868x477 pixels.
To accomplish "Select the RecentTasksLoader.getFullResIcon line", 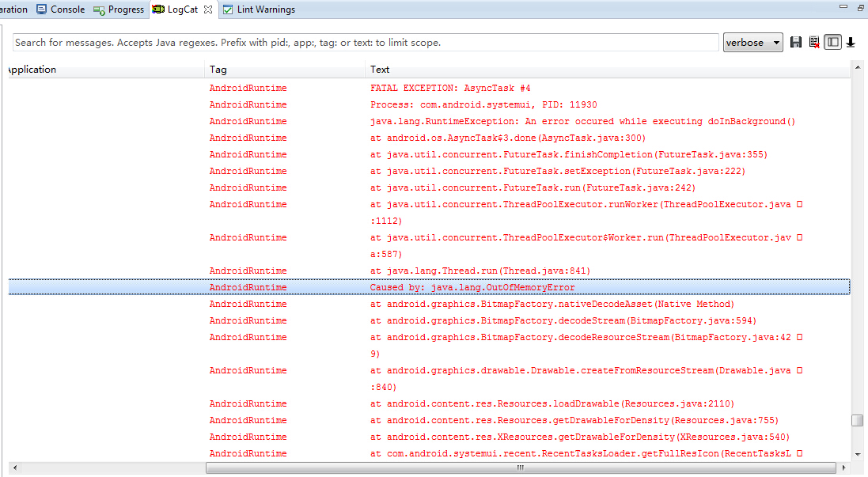I will click(x=429, y=453).
